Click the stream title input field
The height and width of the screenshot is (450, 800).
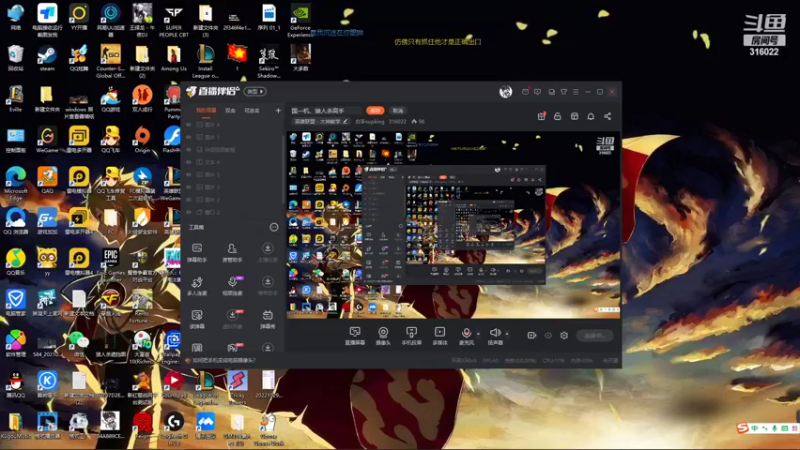coord(326,110)
